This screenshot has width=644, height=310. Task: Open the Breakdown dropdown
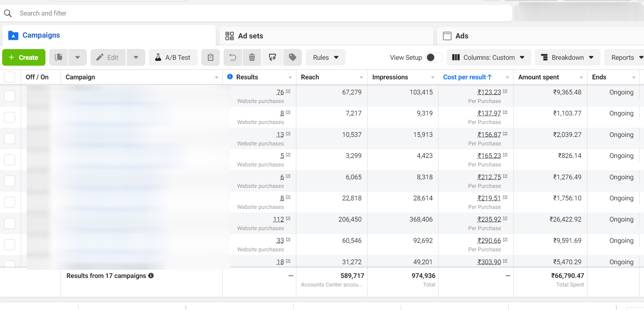tap(568, 57)
